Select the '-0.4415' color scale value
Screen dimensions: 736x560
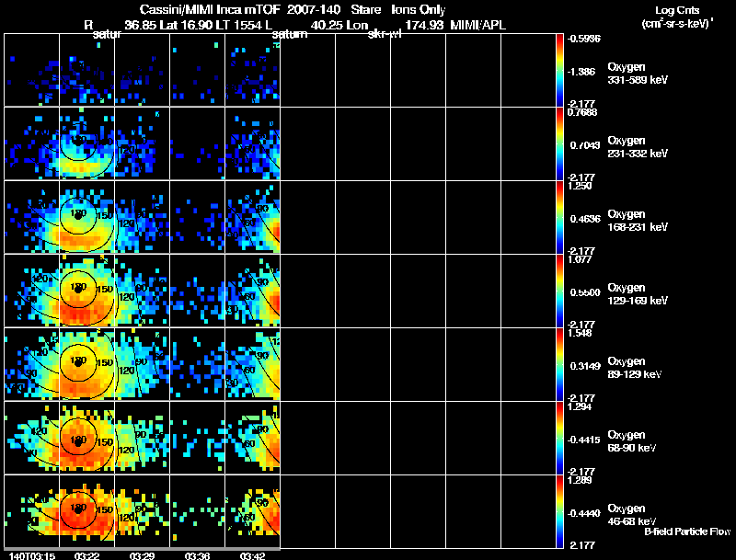(583, 440)
